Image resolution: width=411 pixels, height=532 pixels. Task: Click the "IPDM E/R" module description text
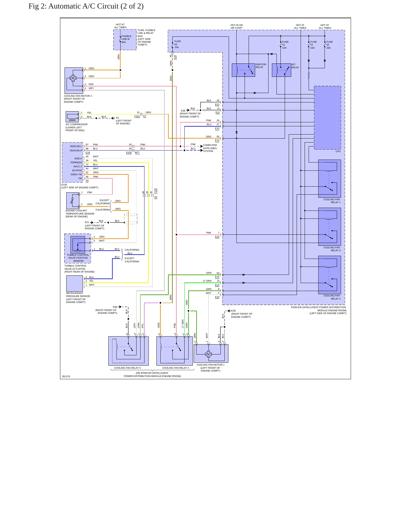tap(319, 310)
